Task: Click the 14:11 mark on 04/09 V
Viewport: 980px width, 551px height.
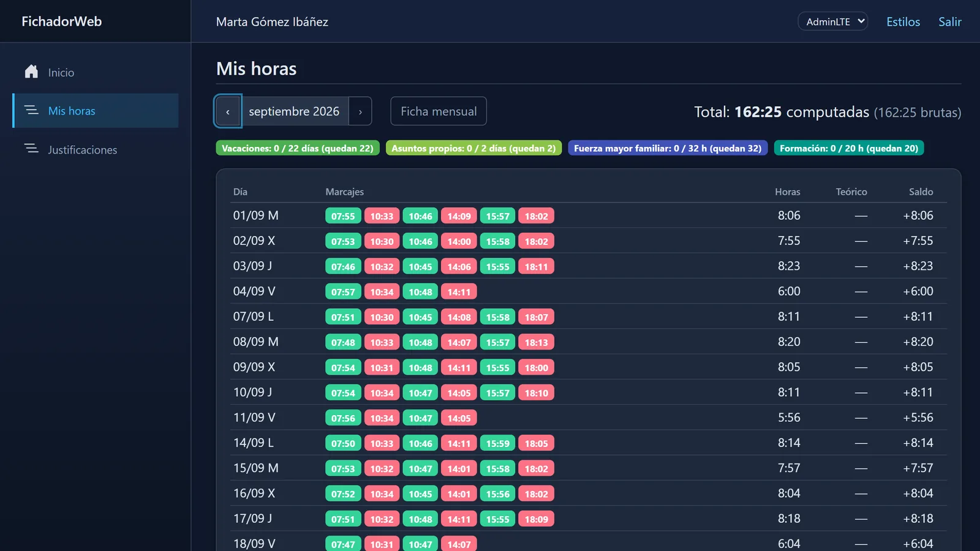Action: [459, 291]
